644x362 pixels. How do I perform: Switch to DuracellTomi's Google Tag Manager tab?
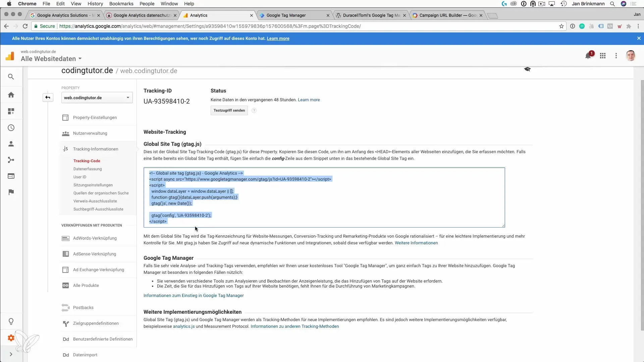(371, 15)
